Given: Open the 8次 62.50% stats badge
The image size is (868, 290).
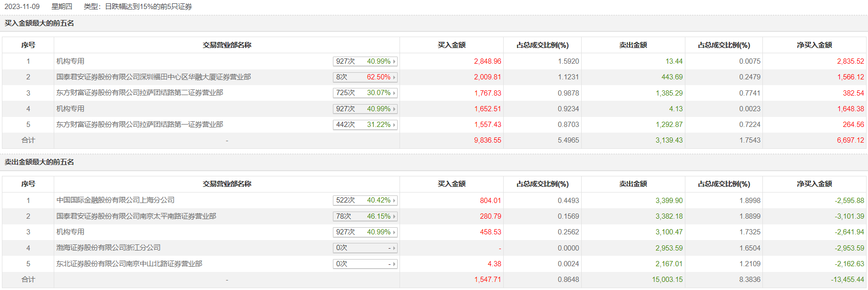Looking at the screenshot, I should (365, 77).
